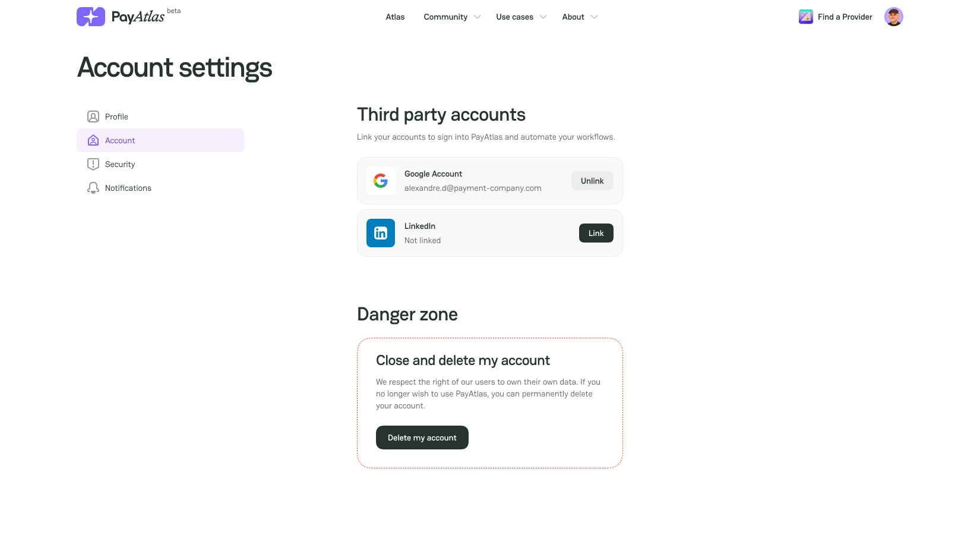Expand the Community dropdown chevron
This screenshot has width=980, height=535.
(478, 17)
